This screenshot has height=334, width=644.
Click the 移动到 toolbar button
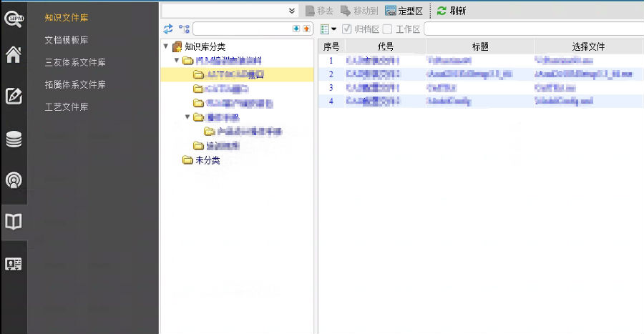click(x=359, y=11)
